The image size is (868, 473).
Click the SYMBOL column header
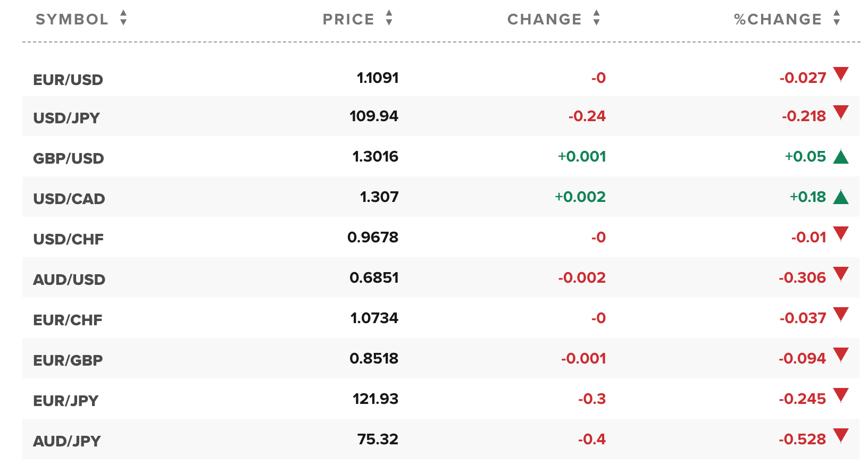click(x=72, y=19)
